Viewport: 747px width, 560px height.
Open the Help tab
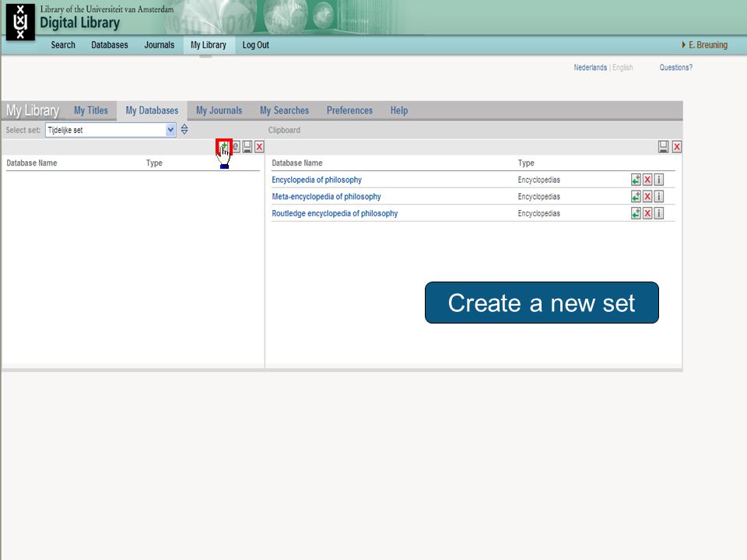click(399, 110)
